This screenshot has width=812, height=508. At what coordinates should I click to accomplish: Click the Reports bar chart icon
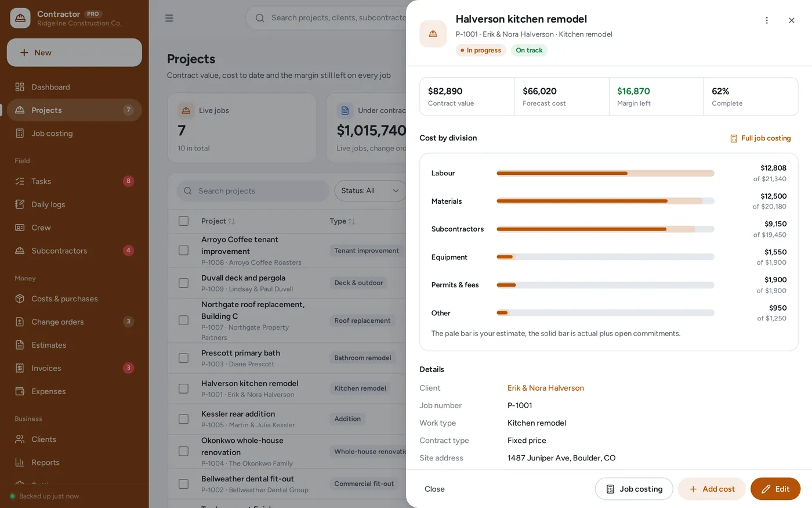click(x=20, y=463)
